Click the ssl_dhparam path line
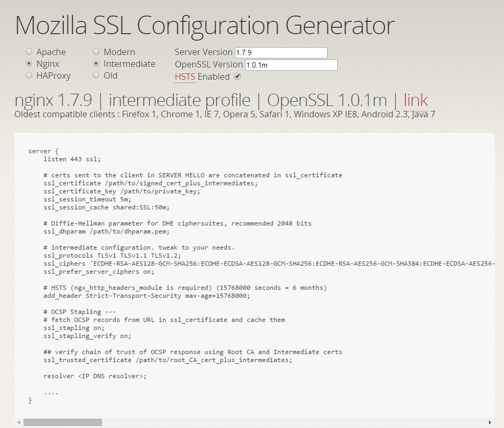 [x=106, y=231]
